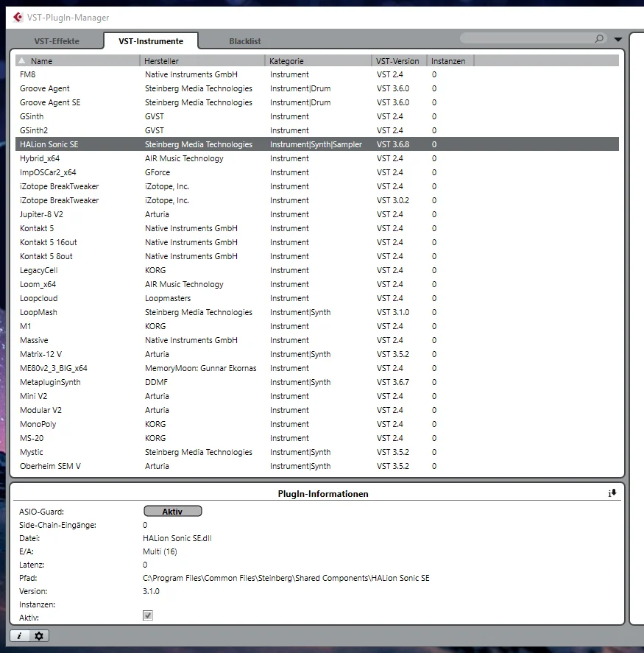The height and width of the screenshot is (653, 644).
Task: Select the Groove Agent SE row
Action: 317,102
